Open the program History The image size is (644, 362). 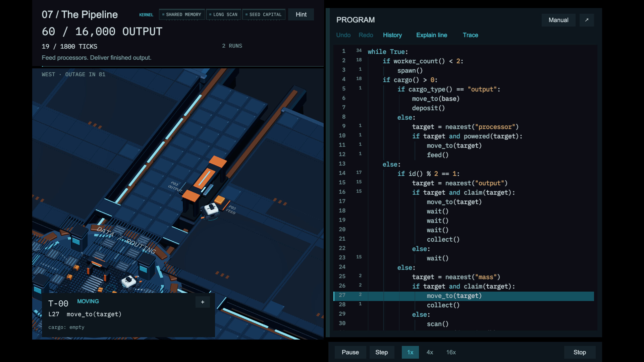pyautogui.click(x=392, y=35)
